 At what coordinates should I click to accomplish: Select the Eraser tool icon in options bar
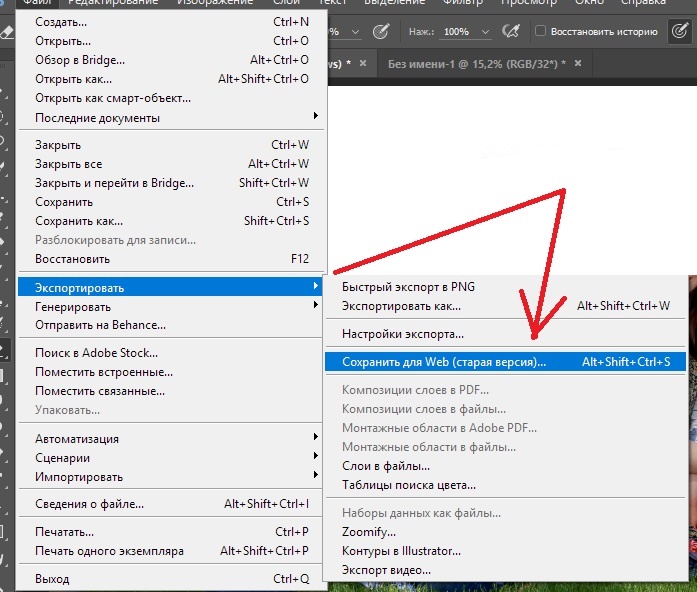coord(6,31)
